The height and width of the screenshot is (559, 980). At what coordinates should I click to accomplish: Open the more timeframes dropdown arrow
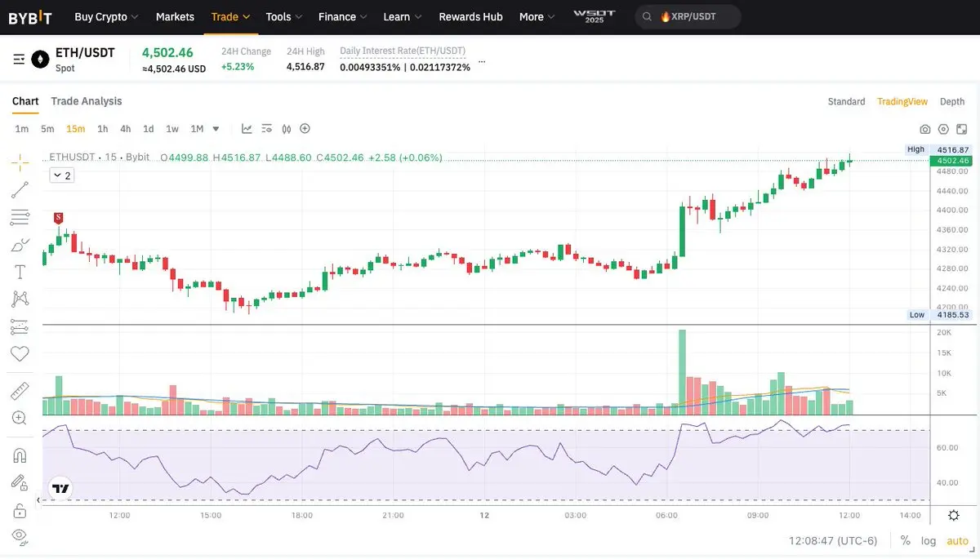(216, 128)
